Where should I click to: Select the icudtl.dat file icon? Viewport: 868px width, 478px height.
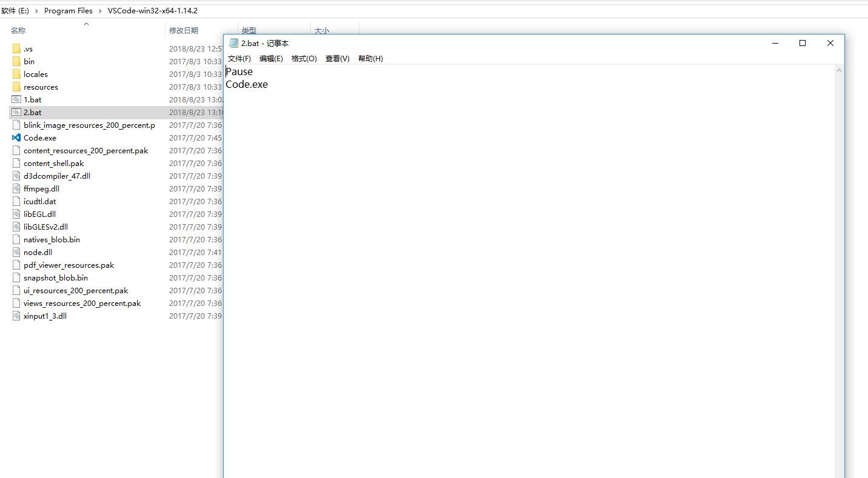[16, 201]
